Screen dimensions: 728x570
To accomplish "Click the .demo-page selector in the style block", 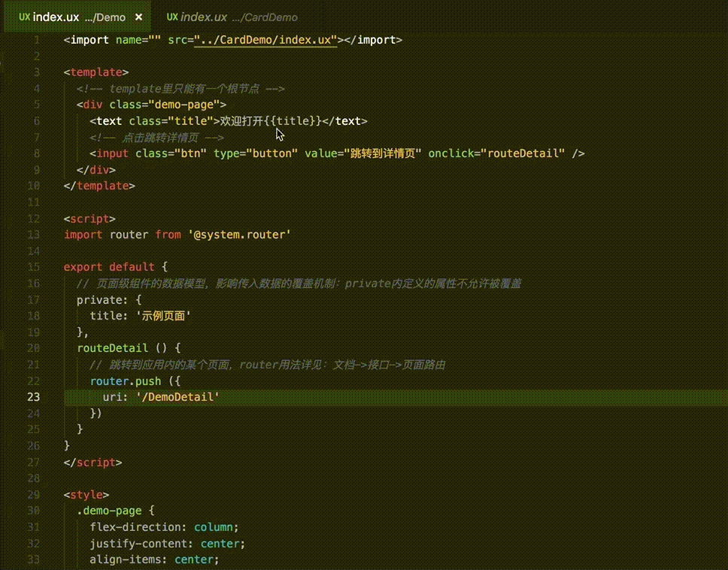I will tap(105, 511).
